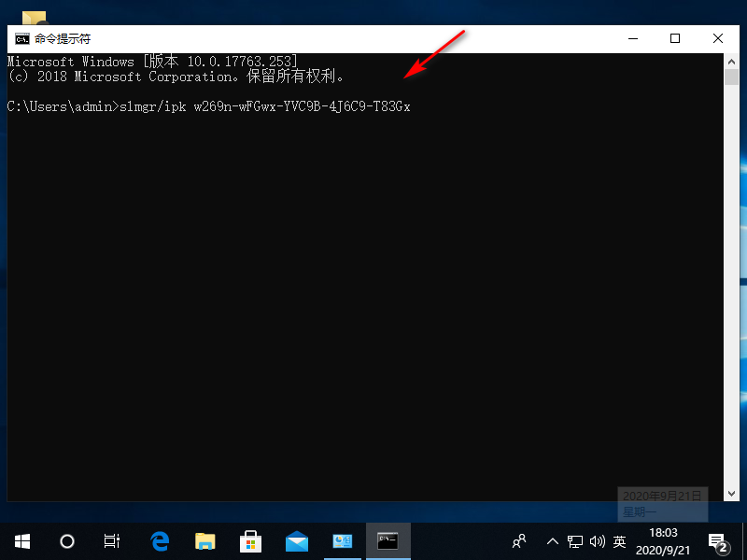Screen dimensions: 747x560
Task: Open File Explorer from the taskbar
Action: click(204, 541)
